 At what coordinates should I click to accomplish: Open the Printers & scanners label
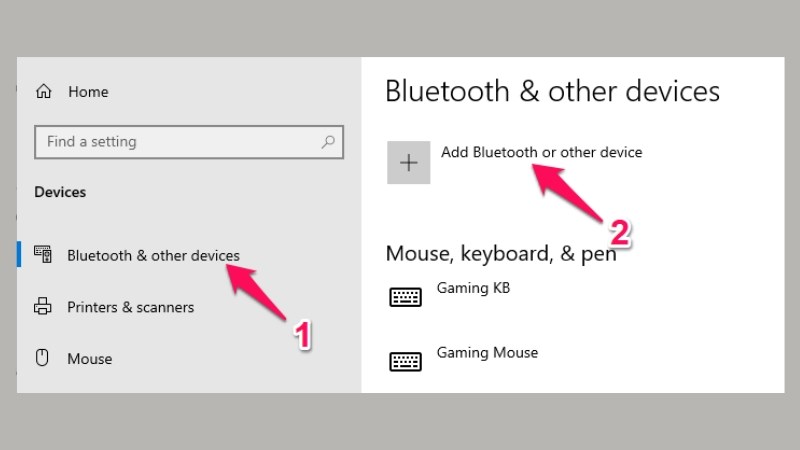click(x=130, y=308)
